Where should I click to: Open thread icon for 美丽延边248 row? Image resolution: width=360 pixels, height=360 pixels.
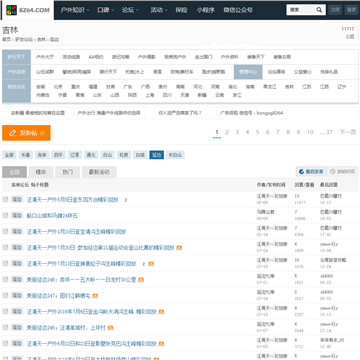point(5,280)
